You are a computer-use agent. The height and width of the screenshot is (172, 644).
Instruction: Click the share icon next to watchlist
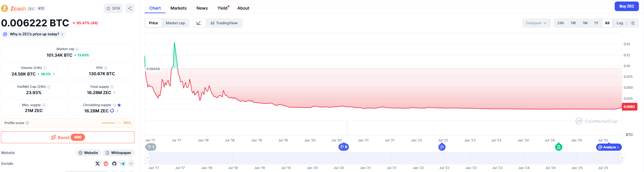click(130, 8)
